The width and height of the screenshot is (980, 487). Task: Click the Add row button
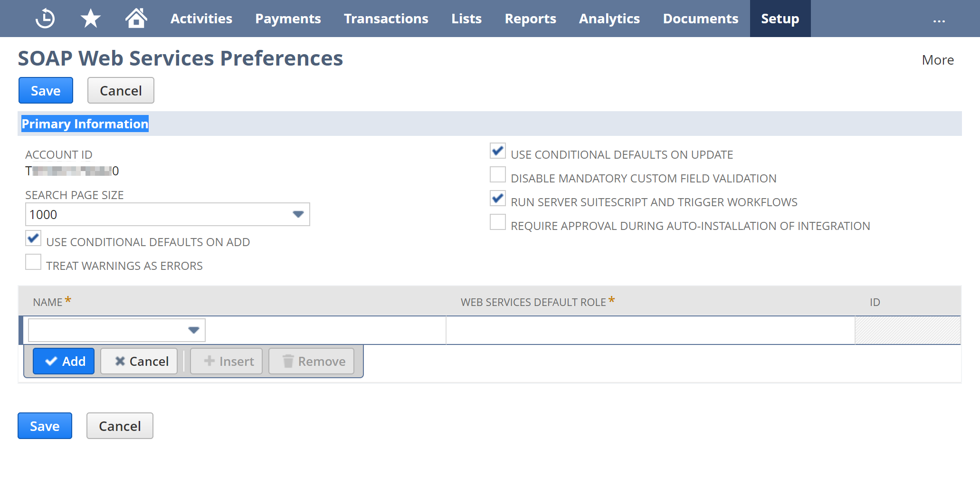(64, 361)
